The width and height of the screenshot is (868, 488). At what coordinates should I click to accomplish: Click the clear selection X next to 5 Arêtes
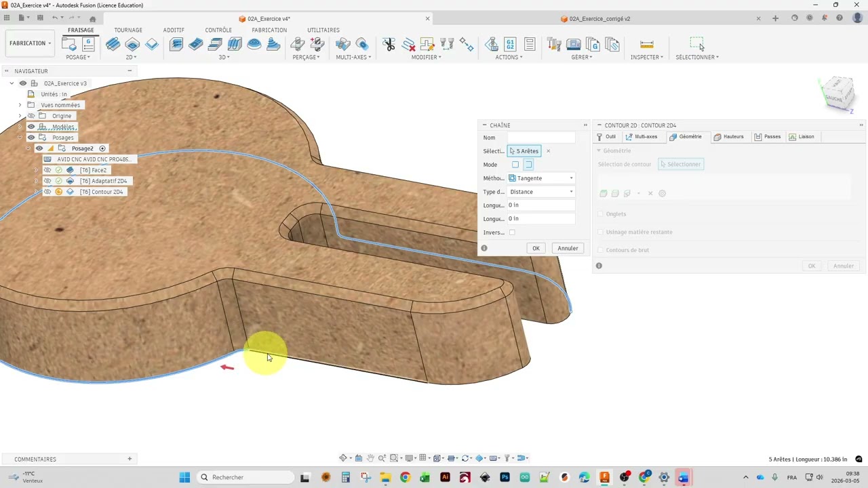[x=548, y=151]
